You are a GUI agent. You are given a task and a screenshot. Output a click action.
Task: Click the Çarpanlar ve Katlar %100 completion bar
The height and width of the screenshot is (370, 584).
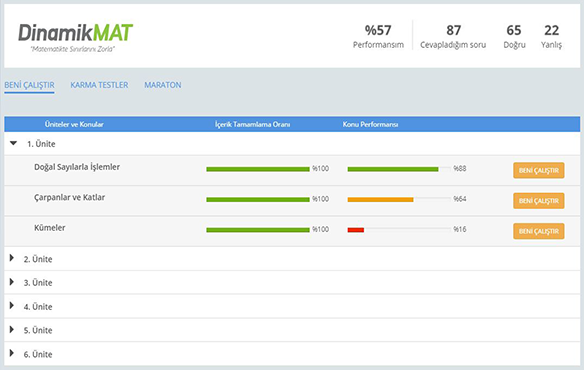pos(258,200)
